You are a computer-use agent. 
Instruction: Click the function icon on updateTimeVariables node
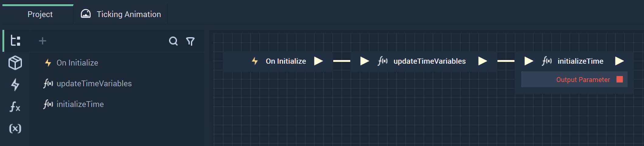383,61
